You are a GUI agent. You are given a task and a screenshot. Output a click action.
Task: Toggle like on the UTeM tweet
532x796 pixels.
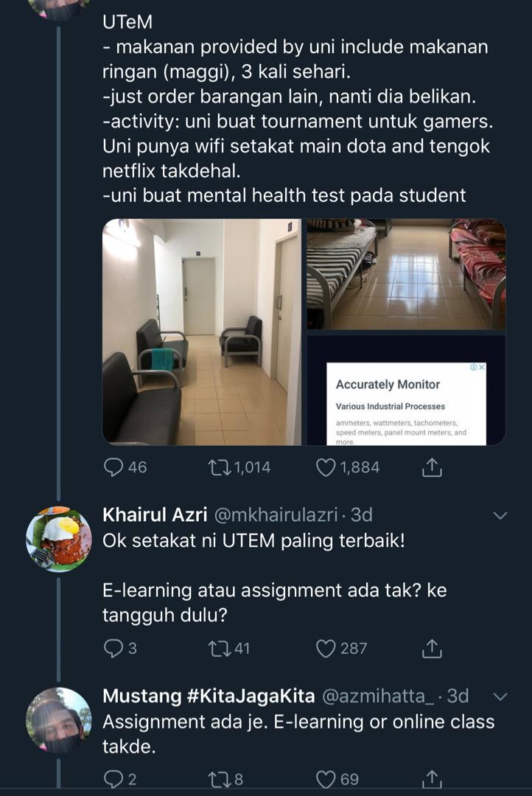(x=325, y=466)
